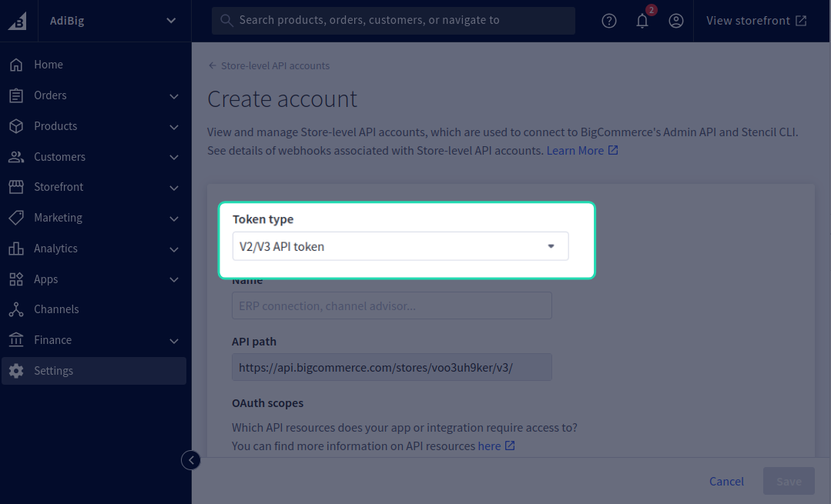
Task: Click the BigCommerce logo icon
Action: (18, 22)
